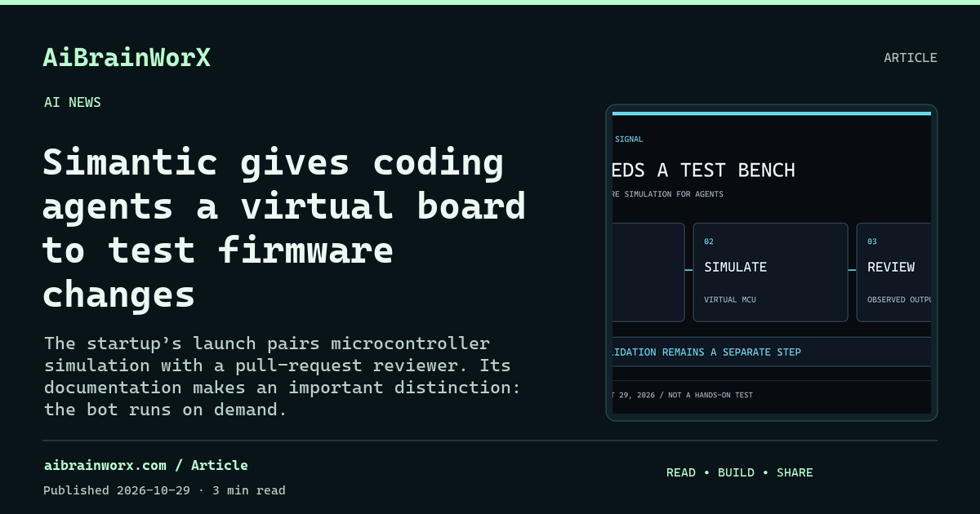Click the ARTICLE label at top right

pyautogui.click(x=911, y=58)
